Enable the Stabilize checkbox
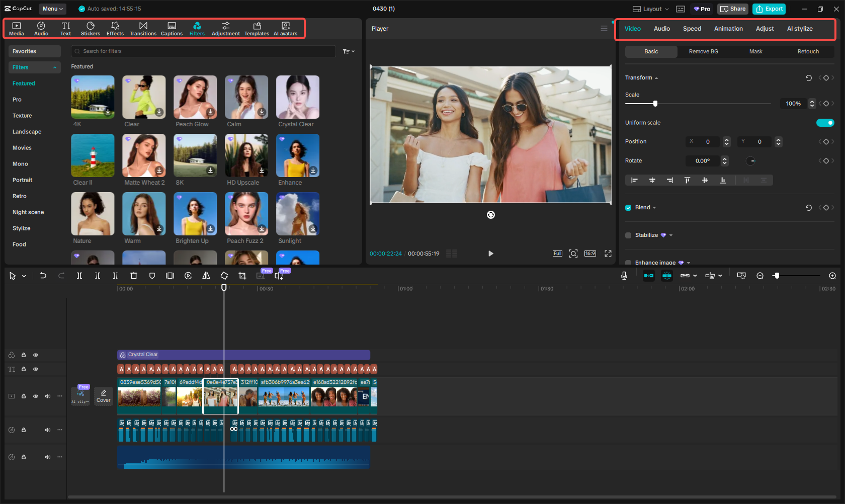Image resolution: width=845 pixels, height=504 pixels. click(x=628, y=235)
